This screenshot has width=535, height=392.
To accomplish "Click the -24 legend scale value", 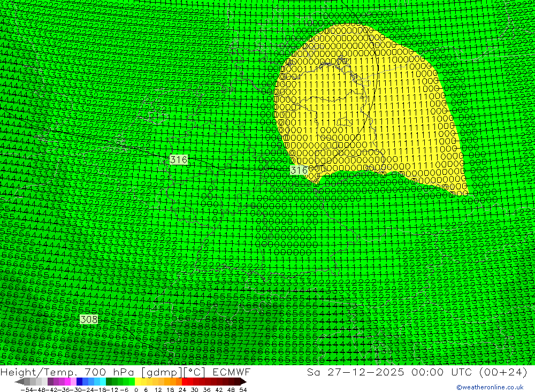I will coord(88,390).
